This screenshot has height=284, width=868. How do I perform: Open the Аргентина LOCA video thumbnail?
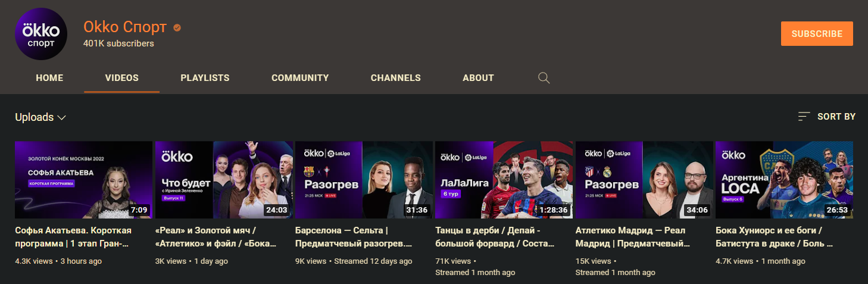(783, 180)
